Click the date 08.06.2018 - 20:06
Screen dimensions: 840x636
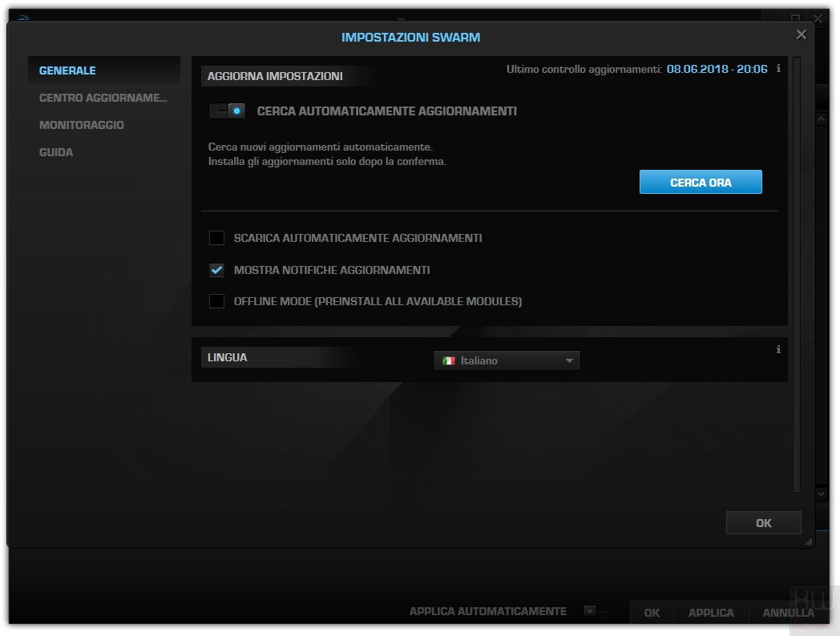click(x=717, y=69)
